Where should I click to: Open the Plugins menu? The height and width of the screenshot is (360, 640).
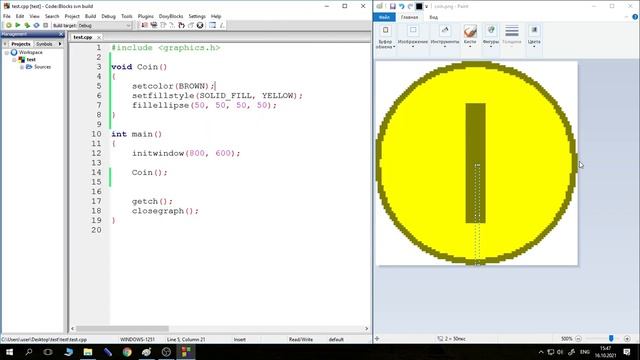[x=145, y=16]
